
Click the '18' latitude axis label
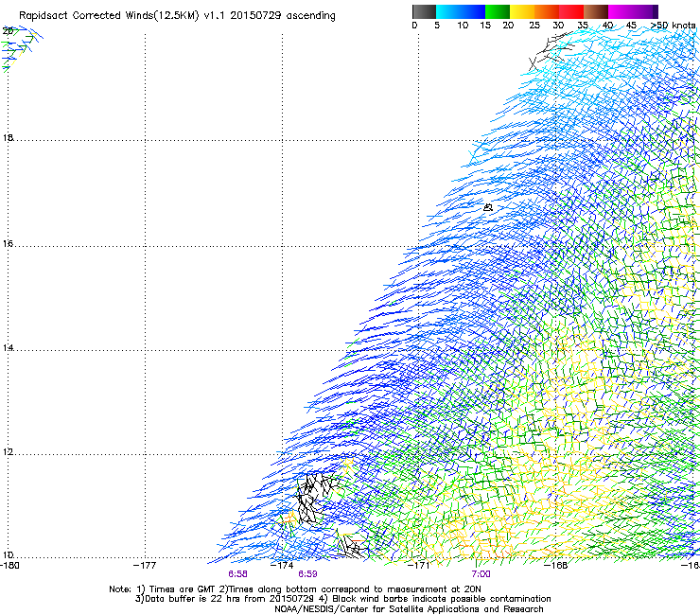(8, 137)
